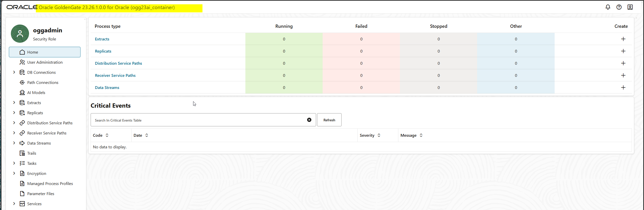Add a Distribution Service Path with plus icon
The image size is (644, 210).
point(623,63)
